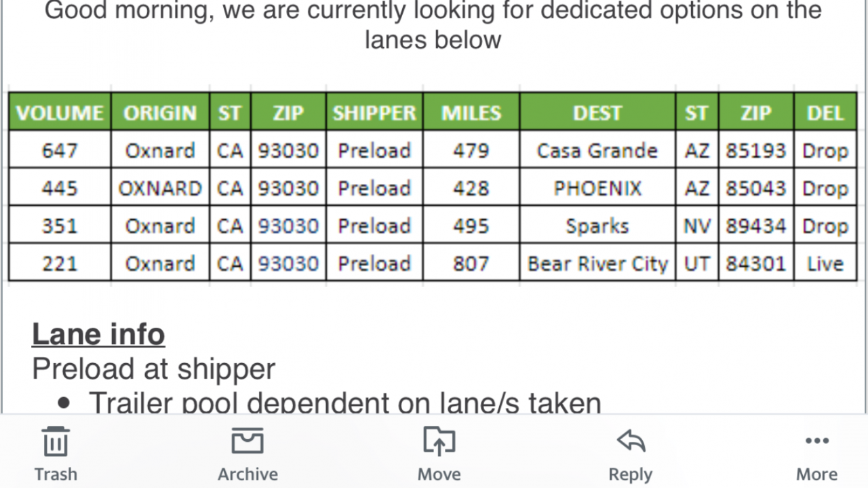This screenshot has height=488, width=868.
Task: Select the Sparks destination cell
Action: point(597,225)
